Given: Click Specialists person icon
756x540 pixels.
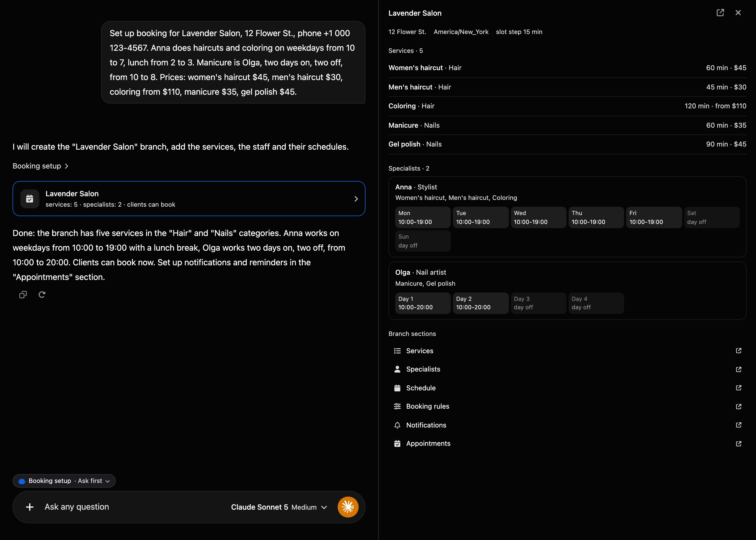Looking at the screenshot, I should pyautogui.click(x=397, y=369).
